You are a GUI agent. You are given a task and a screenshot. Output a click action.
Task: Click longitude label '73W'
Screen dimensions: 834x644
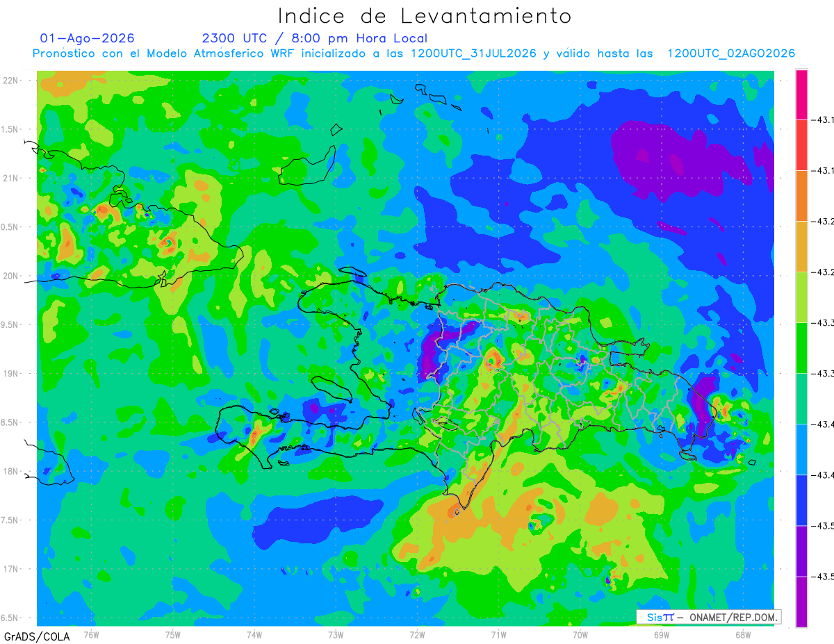tap(336, 634)
